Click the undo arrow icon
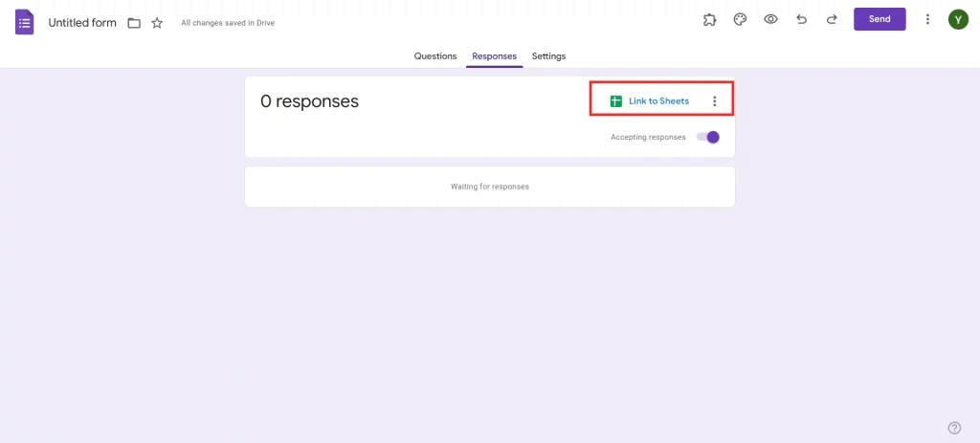The width and height of the screenshot is (980, 443). (x=801, y=19)
